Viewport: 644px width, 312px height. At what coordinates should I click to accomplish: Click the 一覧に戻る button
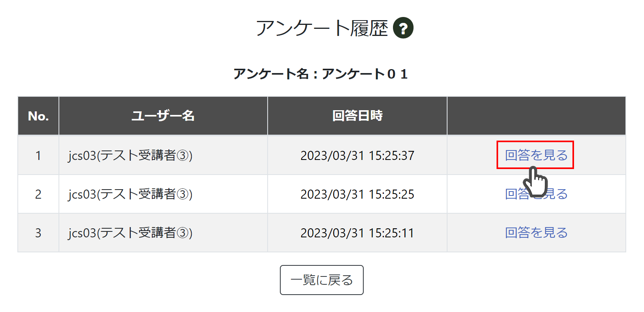coord(321,280)
